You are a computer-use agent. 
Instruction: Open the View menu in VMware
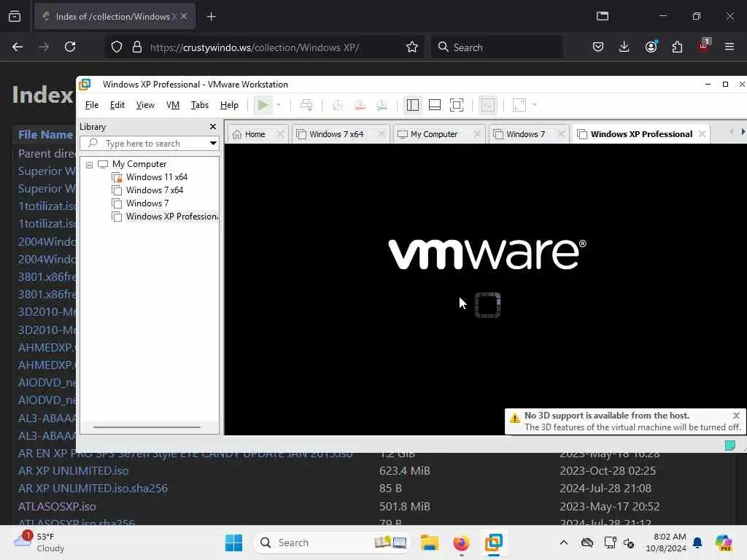pos(145,105)
